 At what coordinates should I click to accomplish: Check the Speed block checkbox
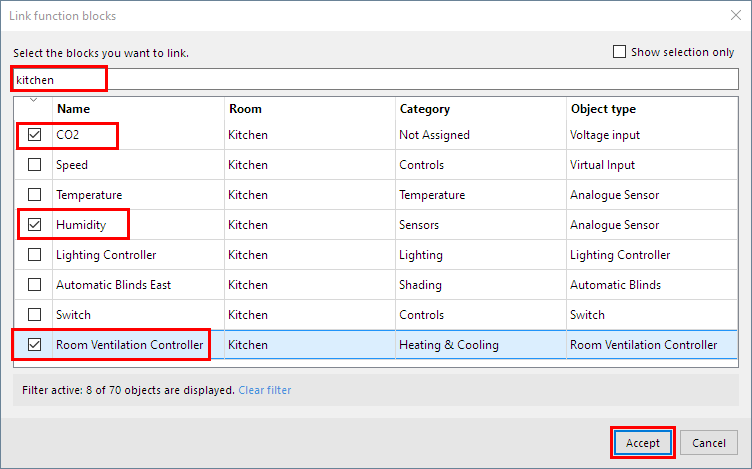coord(35,165)
